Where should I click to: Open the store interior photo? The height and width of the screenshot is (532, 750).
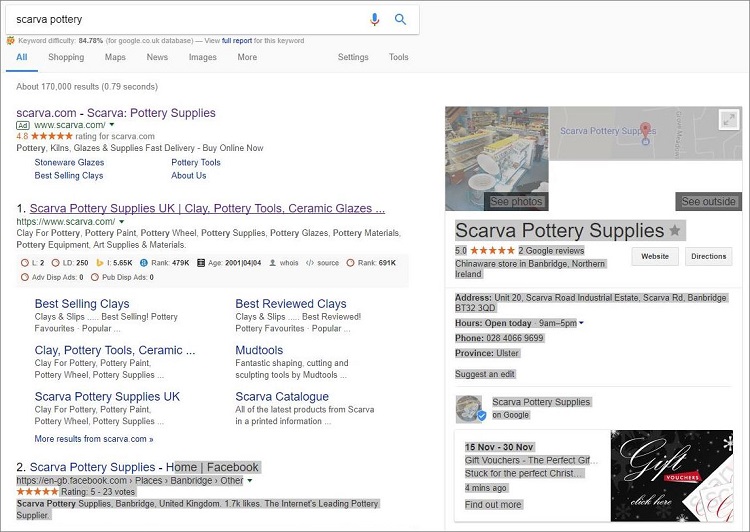pos(496,158)
